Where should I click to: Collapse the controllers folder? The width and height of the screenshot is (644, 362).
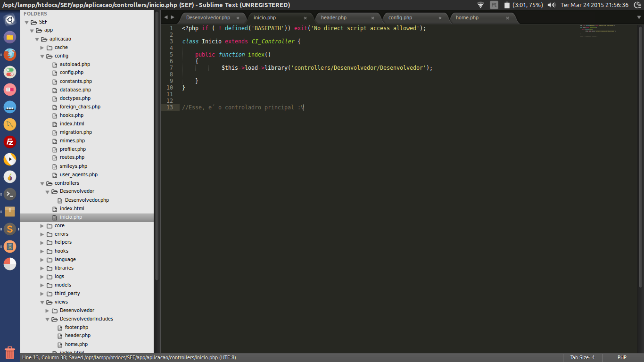point(42,183)
